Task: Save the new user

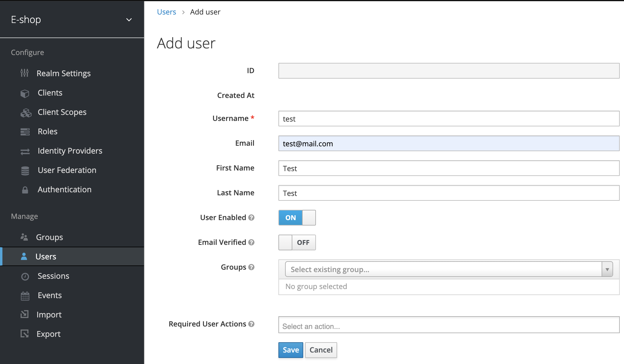Action: 291,350
